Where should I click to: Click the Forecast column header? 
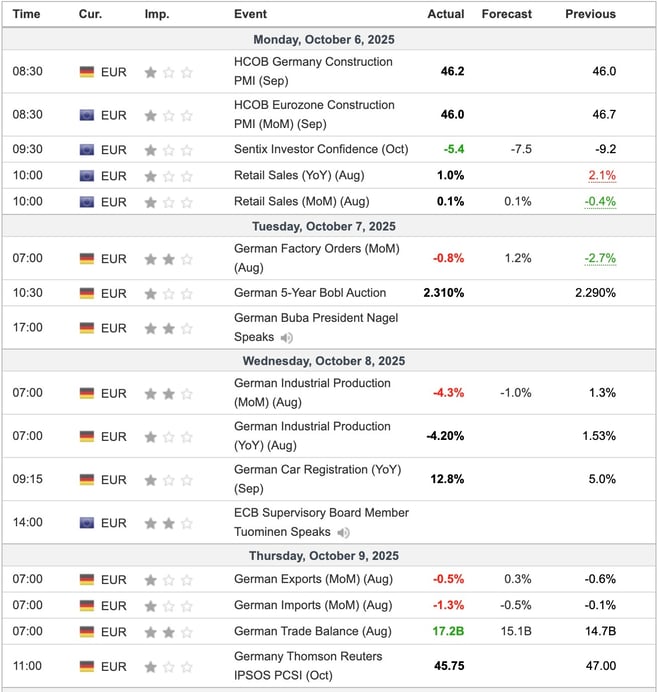point(507,14)
